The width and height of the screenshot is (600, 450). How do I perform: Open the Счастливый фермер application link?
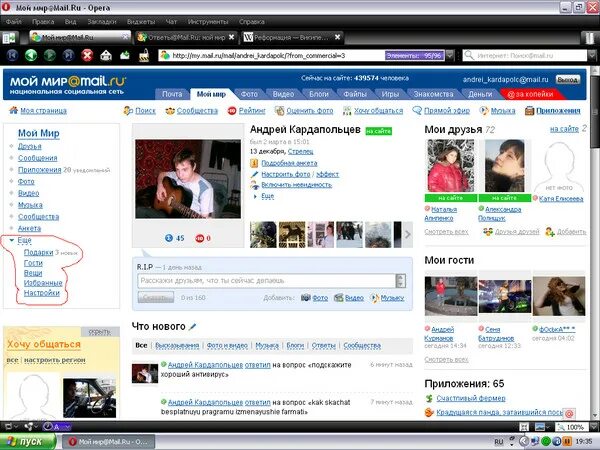[x=471, y=398]
